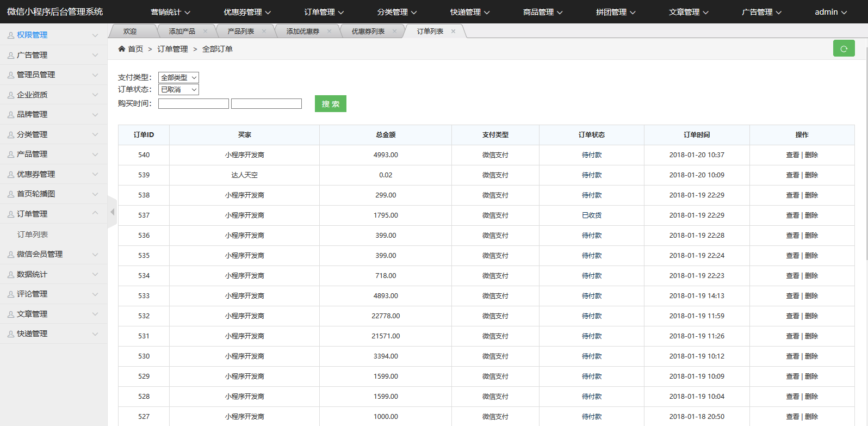Collapse the sidebar with arrow handle
The image size is (868, 426).
coord(112,212)
